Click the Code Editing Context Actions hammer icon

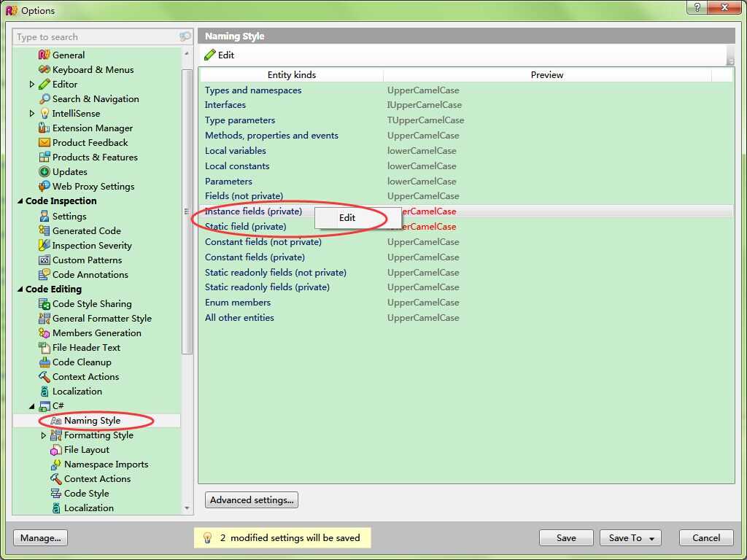coord(44,377)
